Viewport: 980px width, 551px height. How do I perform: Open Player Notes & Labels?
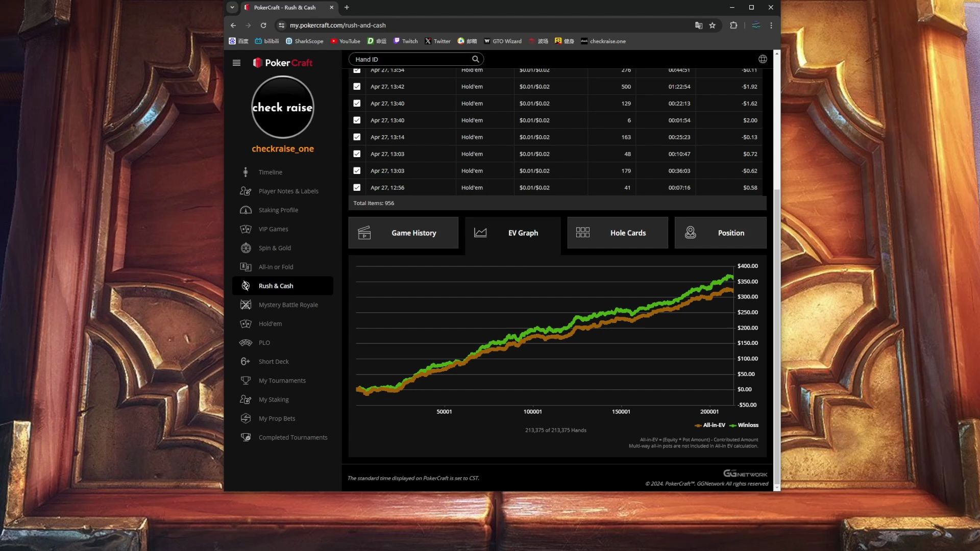(x=288, y=191)
